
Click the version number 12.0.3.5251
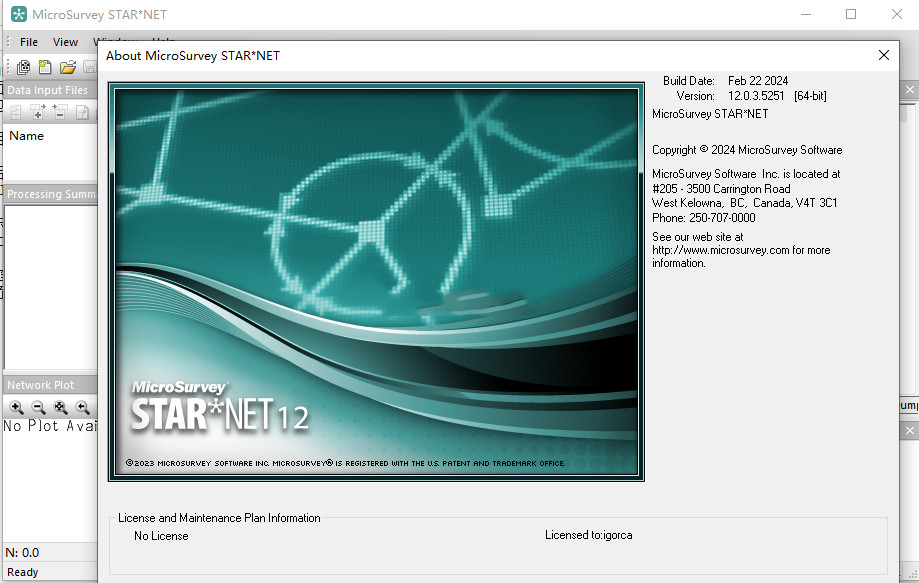(x=756, y=96)
